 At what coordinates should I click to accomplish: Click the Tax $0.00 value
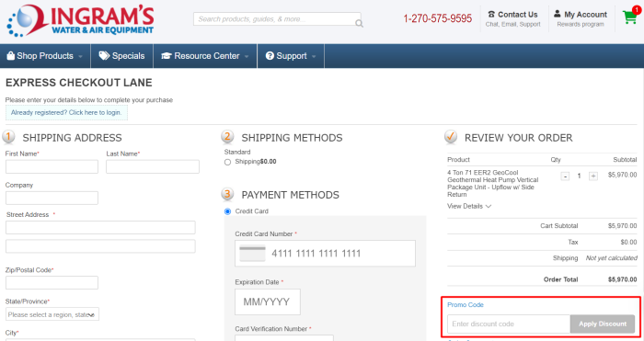[x=628, y=242]
